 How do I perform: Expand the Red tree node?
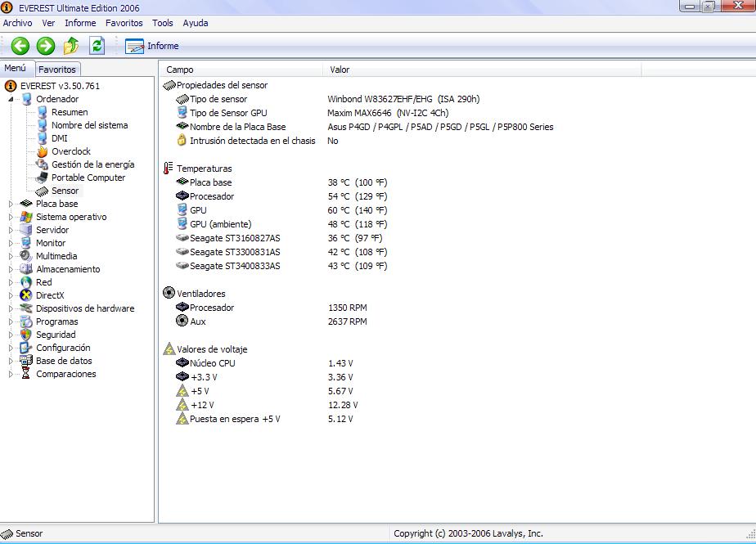pos(11,282)
